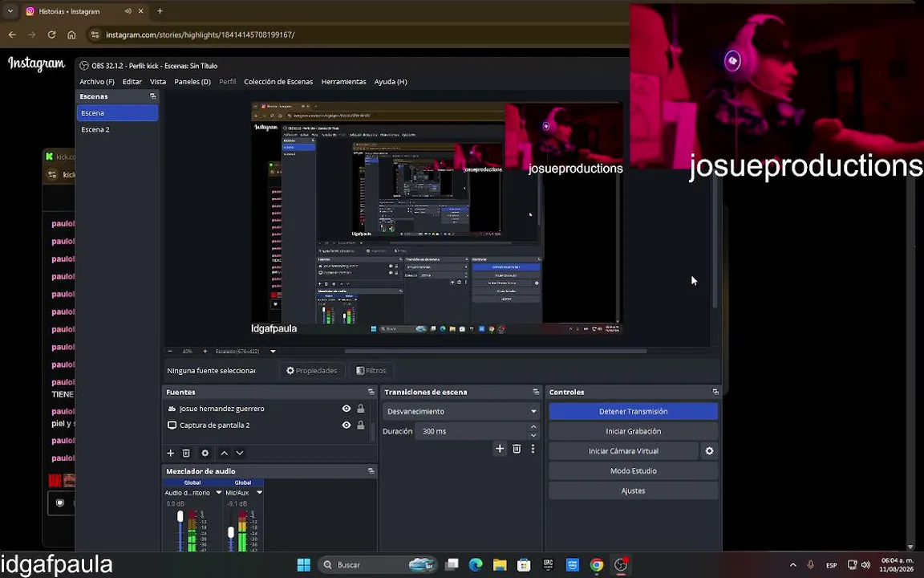The width and height of the screenshot is (924, 578).
Task: Move source down with the down arrow
Action: [240, 453]
